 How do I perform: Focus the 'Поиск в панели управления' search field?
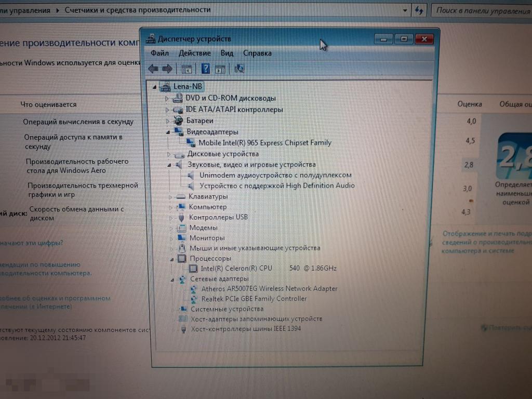click(x=481, y=11)
